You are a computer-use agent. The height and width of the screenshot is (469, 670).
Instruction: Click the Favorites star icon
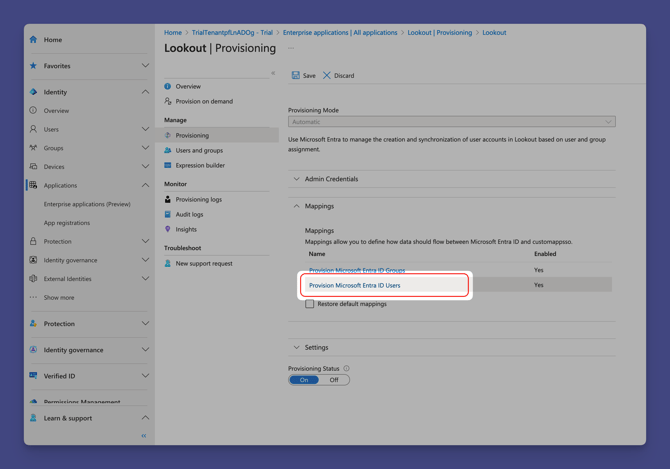click(x=33, y=66)
